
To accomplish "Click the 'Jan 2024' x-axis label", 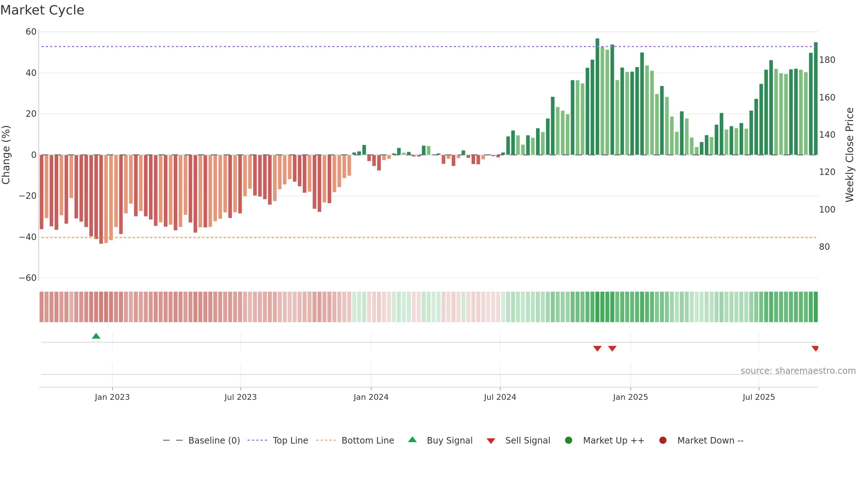I will [371, 397].
